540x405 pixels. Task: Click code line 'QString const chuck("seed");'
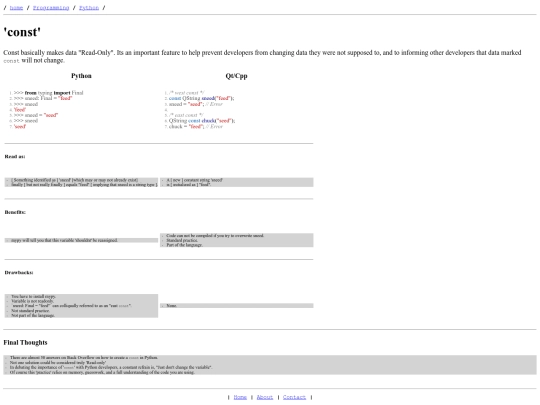pyautogui.click(x=202, y=121)
